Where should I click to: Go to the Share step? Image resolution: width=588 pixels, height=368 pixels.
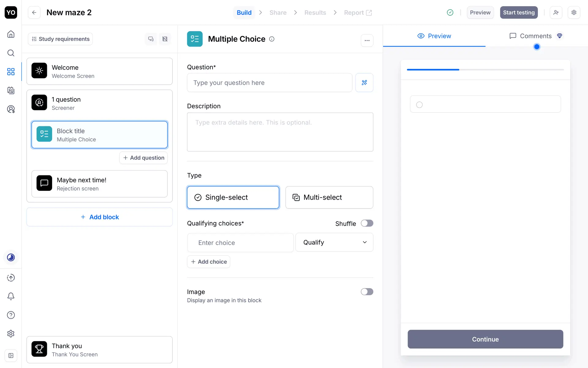click(278, 13)
